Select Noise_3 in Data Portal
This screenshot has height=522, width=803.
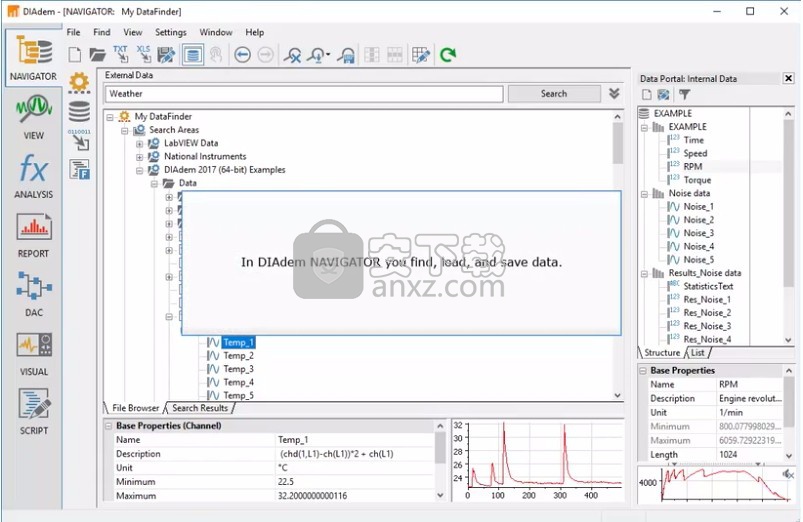coord(699,233)
